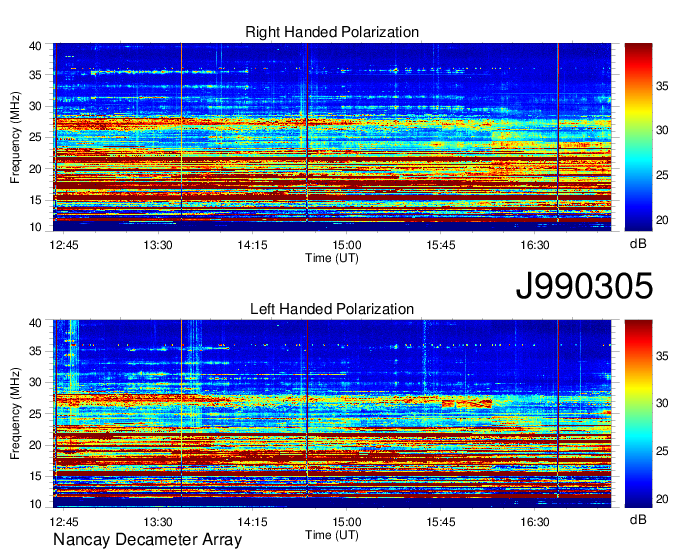Click the 25 MHz tick on Right Handed frequency axis
Screen dimensions: 680x552
pyautogui.click(x=35, y=137)
